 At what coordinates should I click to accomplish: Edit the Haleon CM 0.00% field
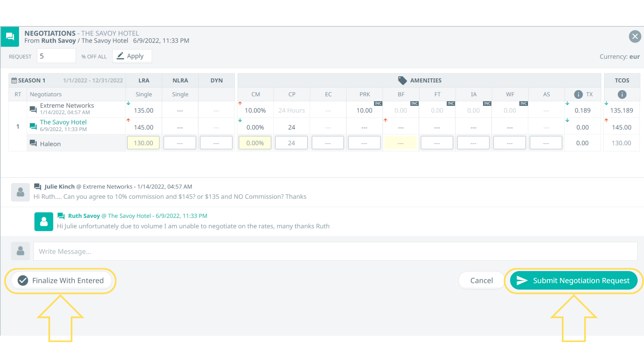pos(255,143)
